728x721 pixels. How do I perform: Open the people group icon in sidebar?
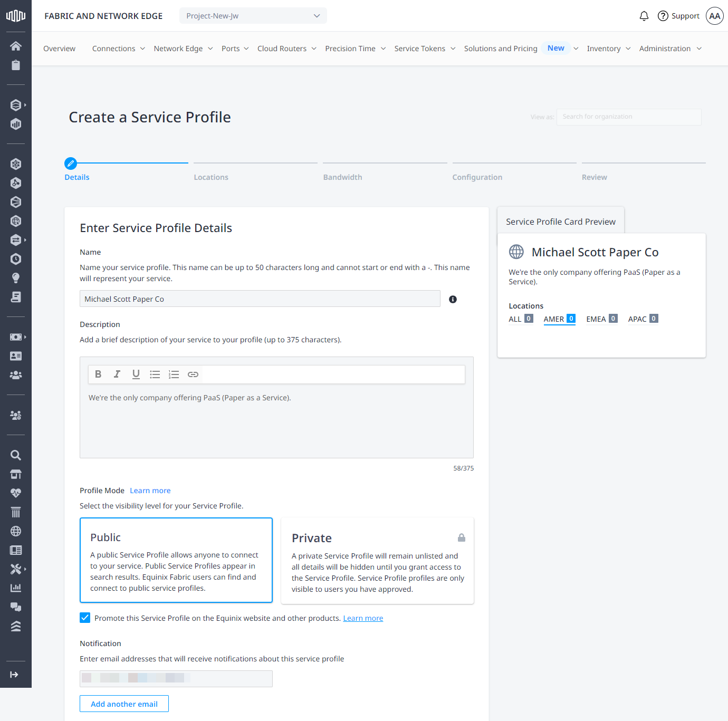16,375
